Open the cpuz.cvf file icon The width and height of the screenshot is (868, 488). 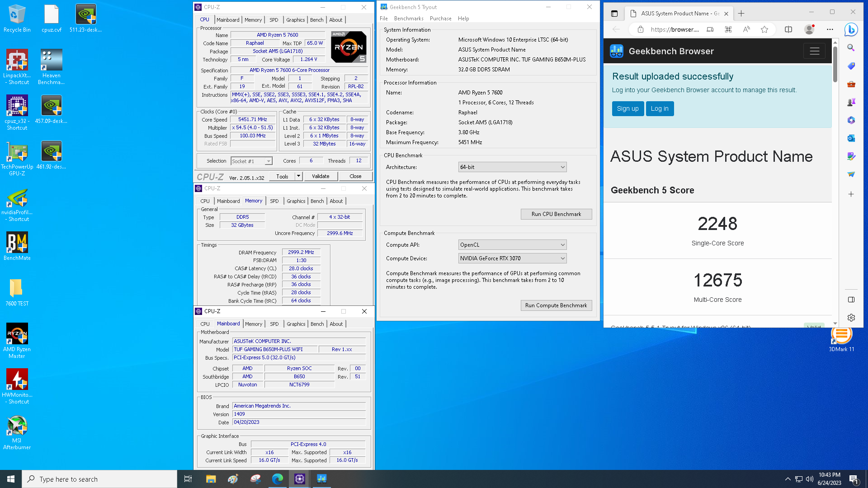pyautogui.click(x=51, y=19)
